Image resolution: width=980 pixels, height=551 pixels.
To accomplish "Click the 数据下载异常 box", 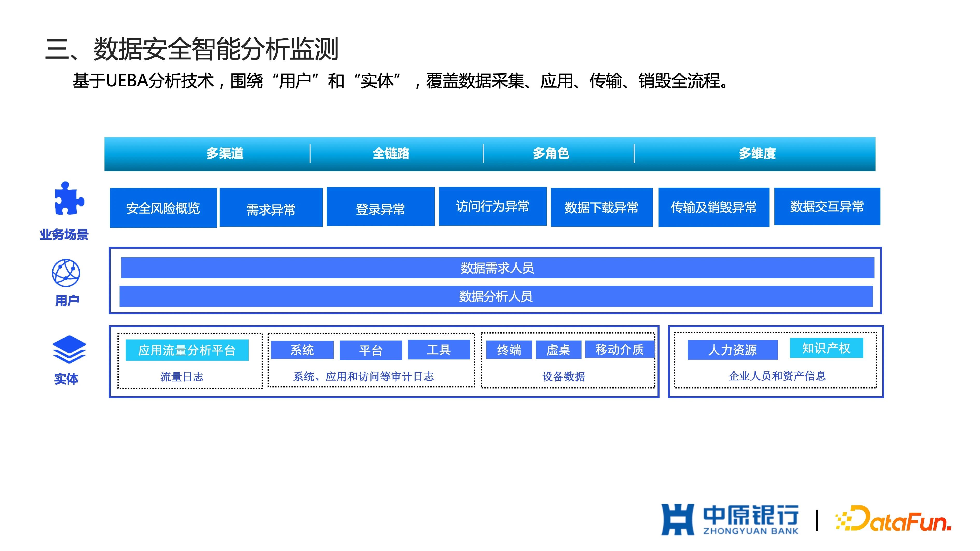I will coord(601,207).
